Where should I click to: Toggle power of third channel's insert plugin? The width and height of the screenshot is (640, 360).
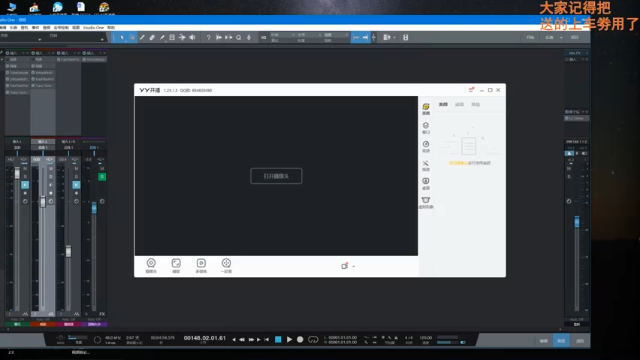(59, 60)
